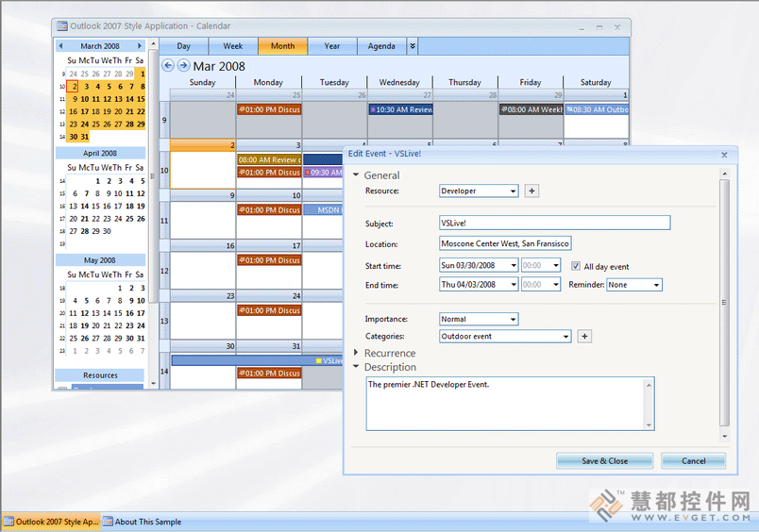Select week 12 row header
This screenshot has width=759, height=532.
[164, 271]
